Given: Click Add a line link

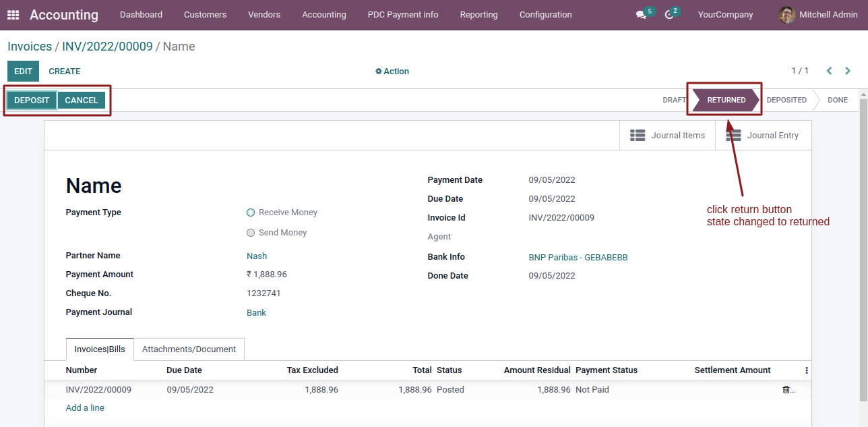Looking at the screenshot, I should pos(85,408).
